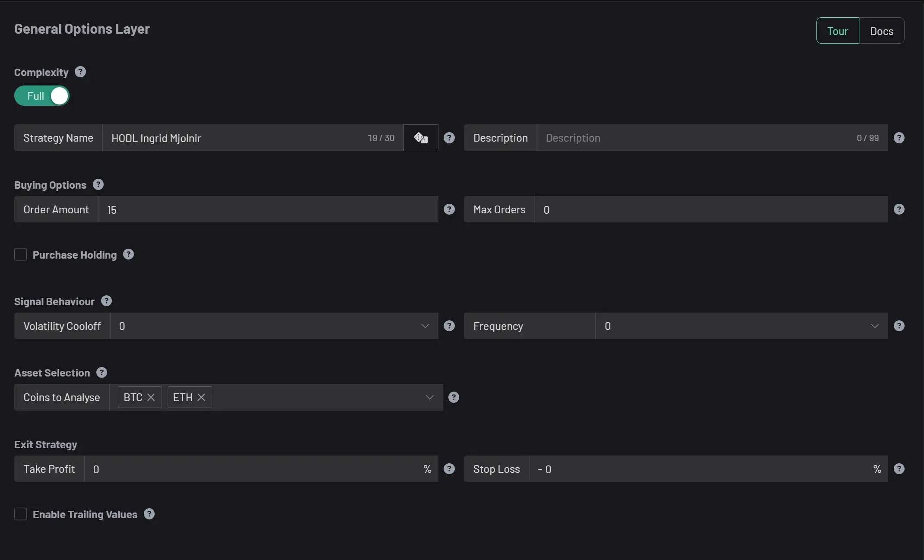This screenshot has height=560, width=924.
Task: Open Signal Behaviour help icon
Action: (x=107, y=301)
